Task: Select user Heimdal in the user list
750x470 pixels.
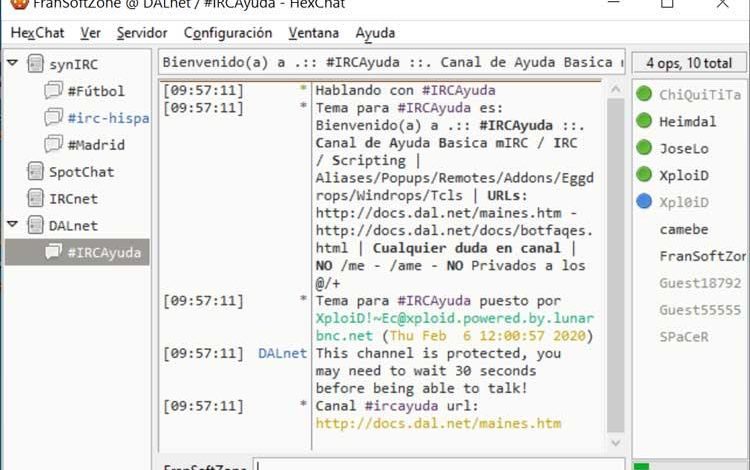Action: click(687, 121)
